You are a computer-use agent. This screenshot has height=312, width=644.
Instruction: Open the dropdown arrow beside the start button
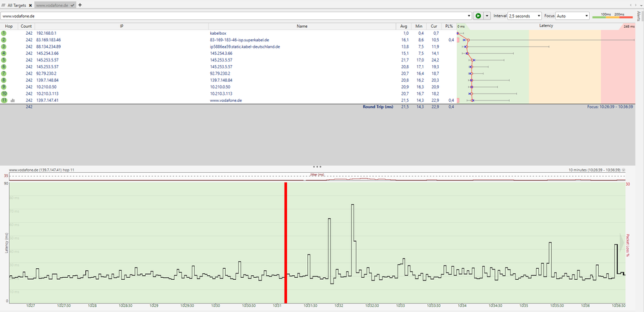coord(487,15)
